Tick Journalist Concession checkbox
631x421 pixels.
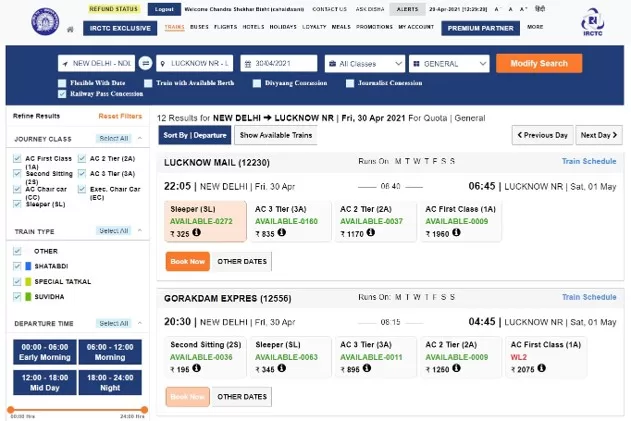pos(350,83)
